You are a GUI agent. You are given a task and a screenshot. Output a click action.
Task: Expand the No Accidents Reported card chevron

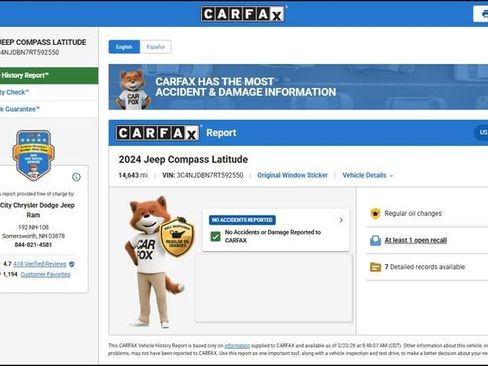(x=341, y=220)
